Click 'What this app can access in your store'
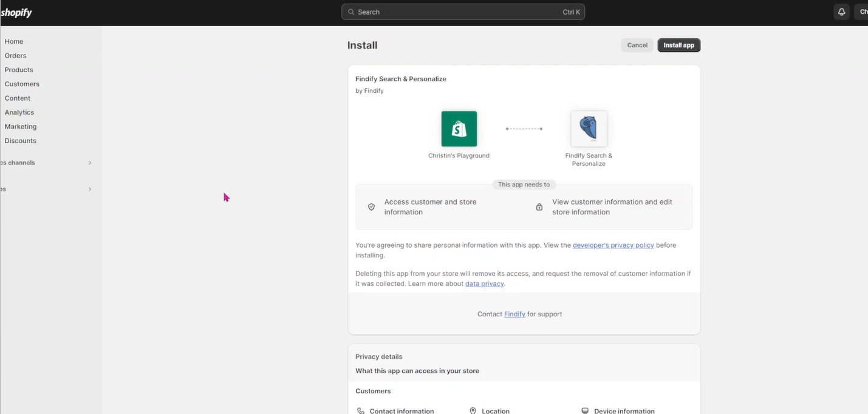 pyautogui.click(x=417, y=371)
